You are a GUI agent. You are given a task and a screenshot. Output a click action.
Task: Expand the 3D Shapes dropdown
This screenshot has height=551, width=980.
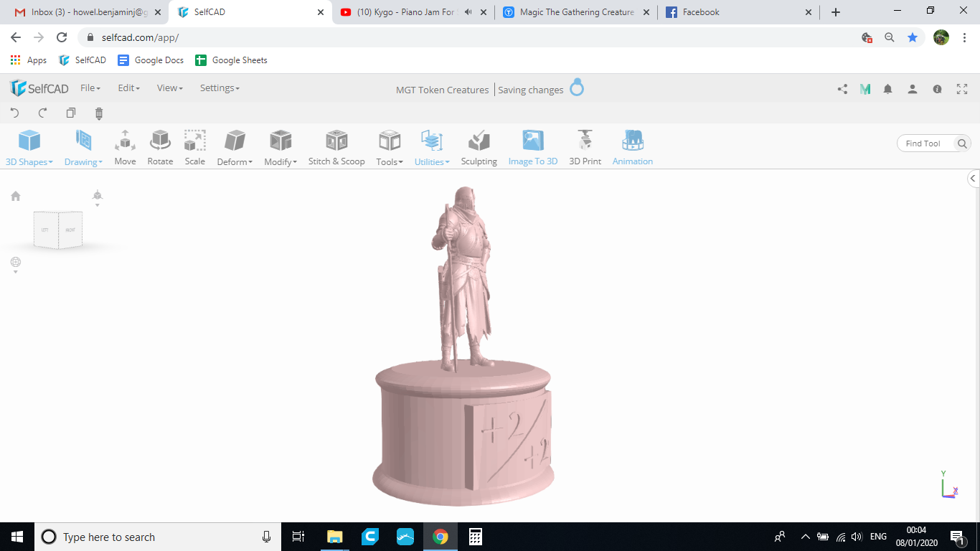(29, 148)
